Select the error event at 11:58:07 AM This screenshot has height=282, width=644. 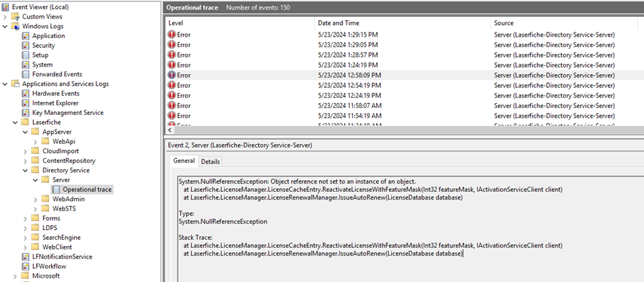point(405,105)
